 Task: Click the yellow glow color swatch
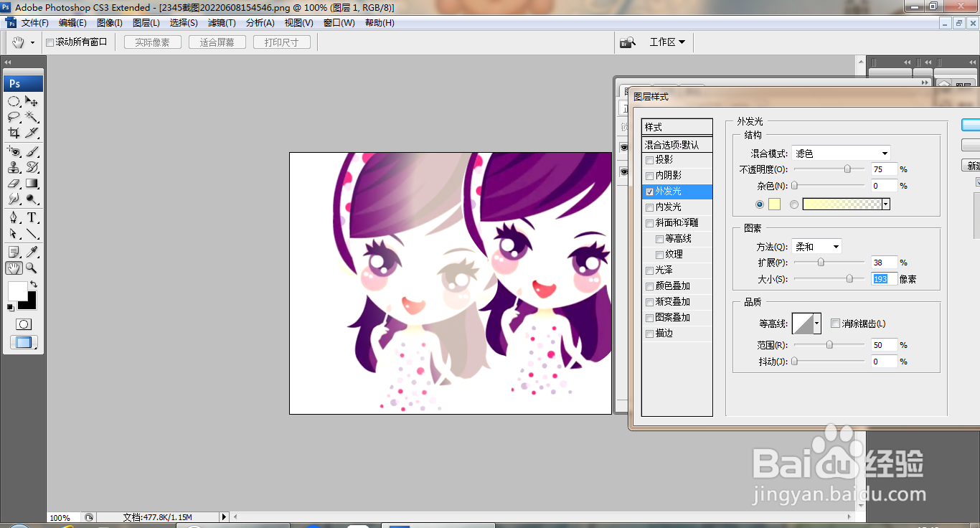tap(774, 204)
